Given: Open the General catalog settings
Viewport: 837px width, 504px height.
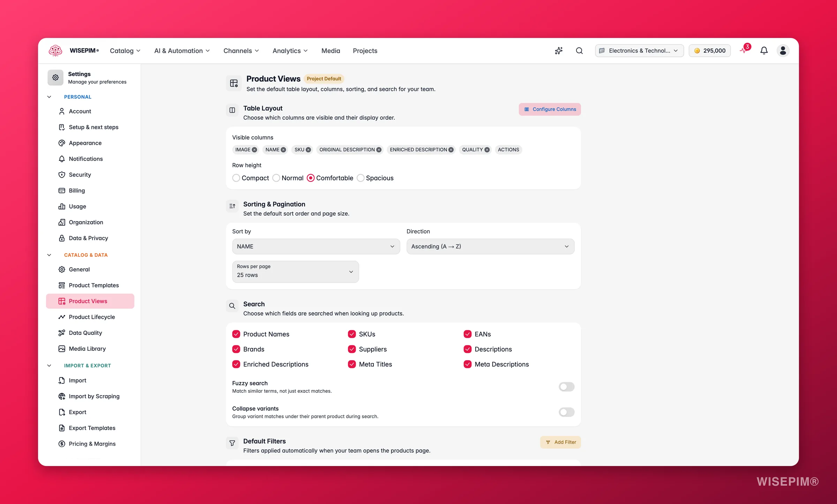Looking at the screenshot, I should pos(90,270).
